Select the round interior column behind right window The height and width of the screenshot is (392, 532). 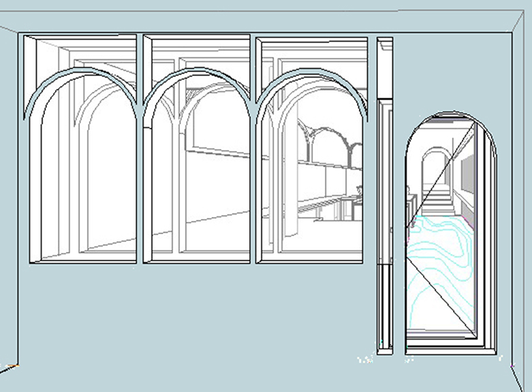point(289,184)
